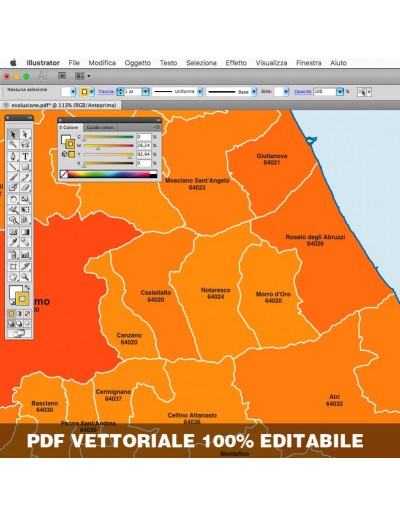Enable Draw Inside mode
400x517 pixels.
click(x=27, y=323)
